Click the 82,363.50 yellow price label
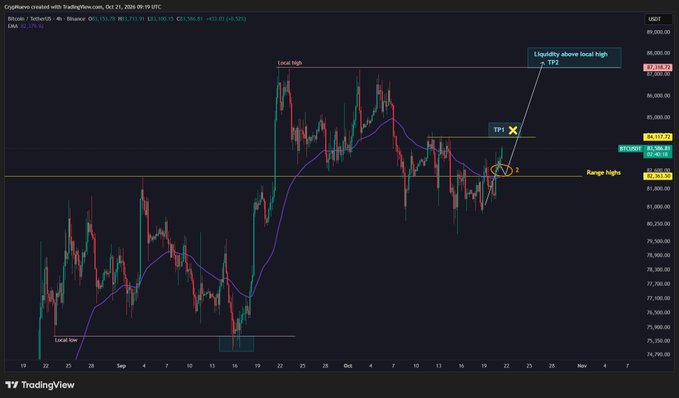Viewport: 679px width, 398px height. coord(658,176)
